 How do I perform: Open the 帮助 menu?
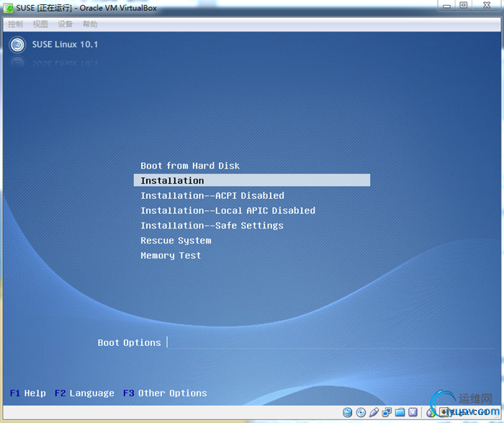[90, 24]
